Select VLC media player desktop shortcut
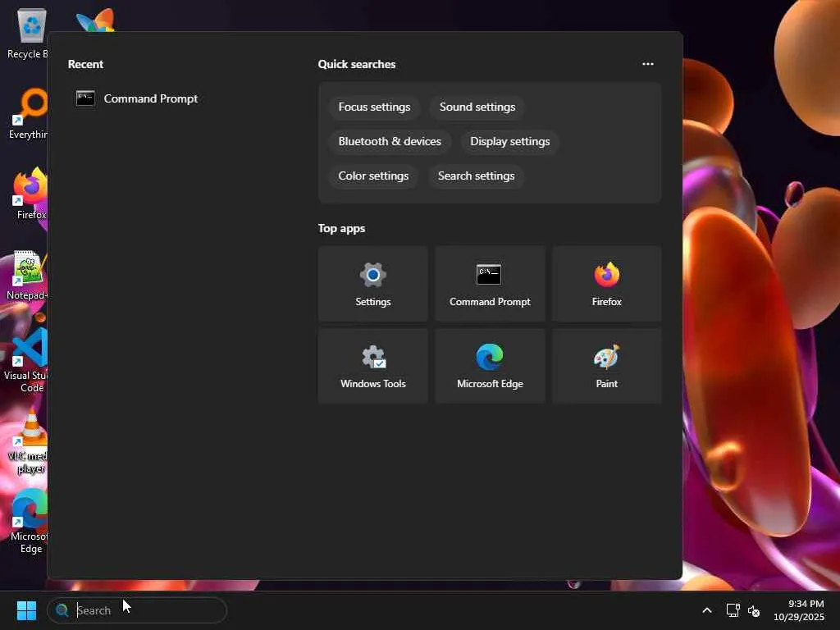 [x=27, y=441]
